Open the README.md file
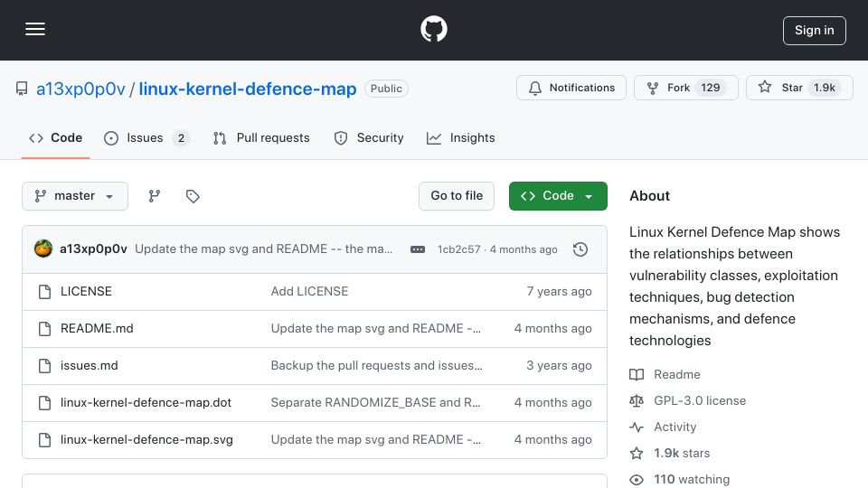This screenshot has height=488, width=868. (x=97, y=329)
